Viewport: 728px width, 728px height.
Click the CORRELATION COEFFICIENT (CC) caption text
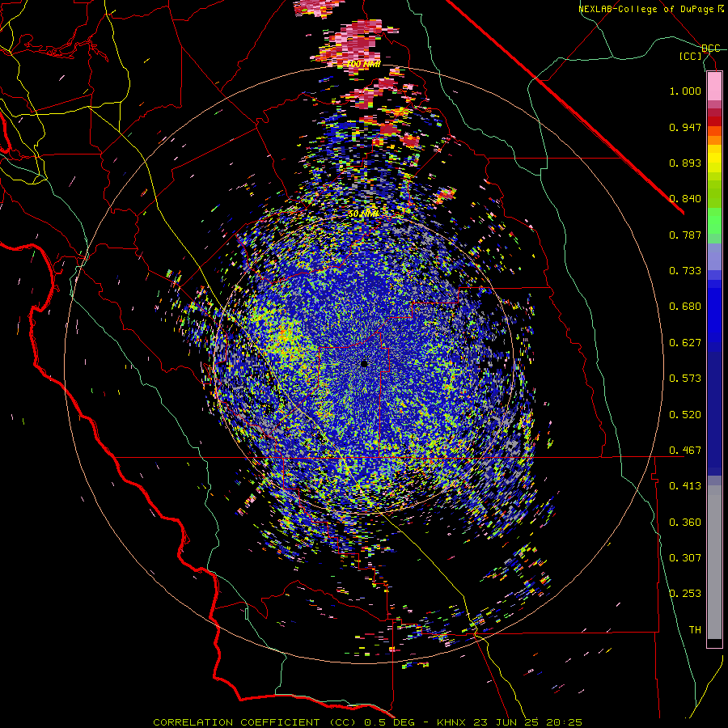[255, 722]
